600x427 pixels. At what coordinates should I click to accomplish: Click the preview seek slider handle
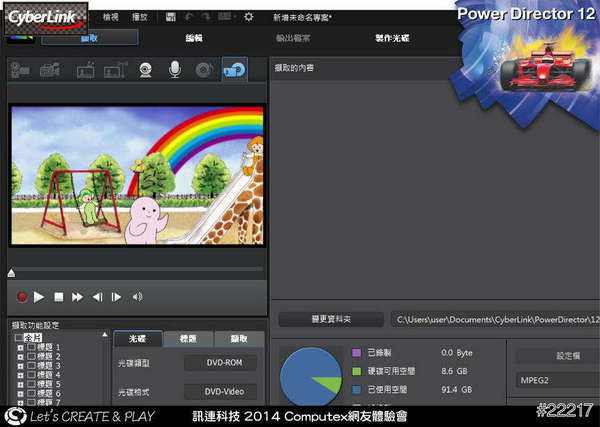11,273
